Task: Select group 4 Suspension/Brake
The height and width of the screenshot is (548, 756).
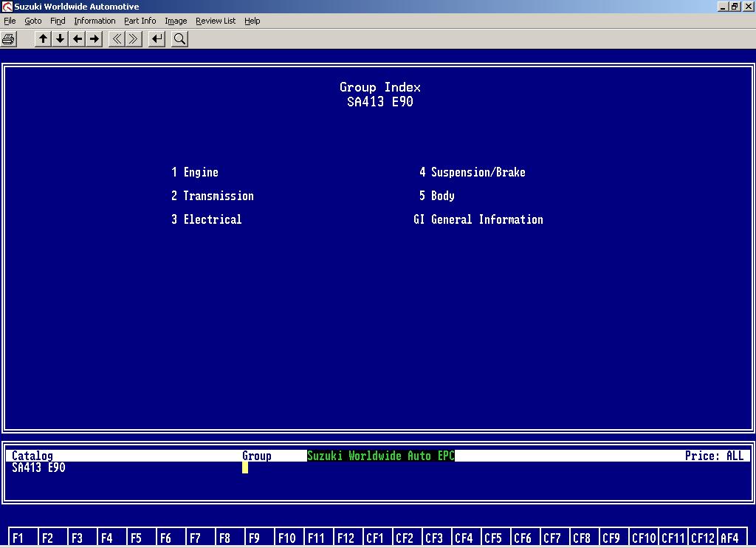Action: click(x=472, y=172)
